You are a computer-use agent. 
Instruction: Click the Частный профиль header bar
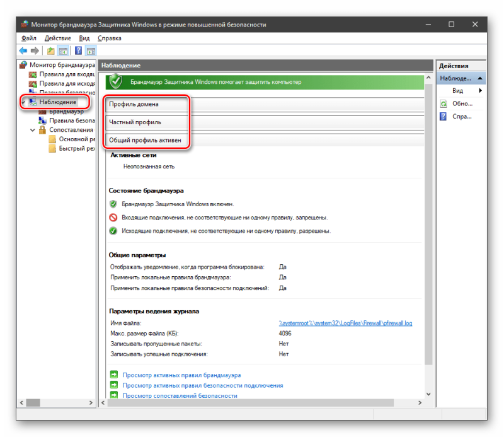[265, 122]
